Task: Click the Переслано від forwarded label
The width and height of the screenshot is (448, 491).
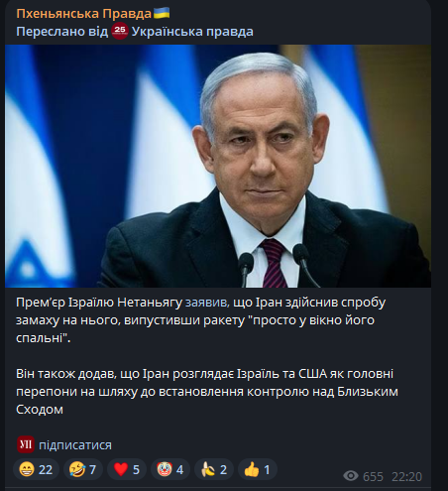Action: (x=62, y=32)
